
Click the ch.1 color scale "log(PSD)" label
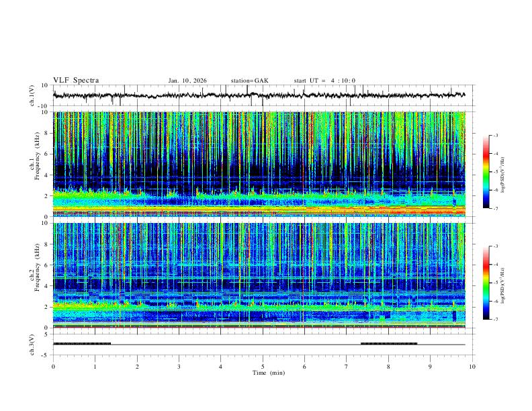503,175
